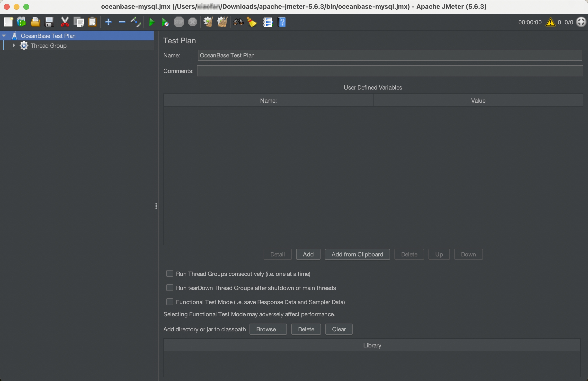This screenshot has height=381, width=588.
Task: Click the Search binoculars icon
Action: pyautogui.click(x=238, y=22)
